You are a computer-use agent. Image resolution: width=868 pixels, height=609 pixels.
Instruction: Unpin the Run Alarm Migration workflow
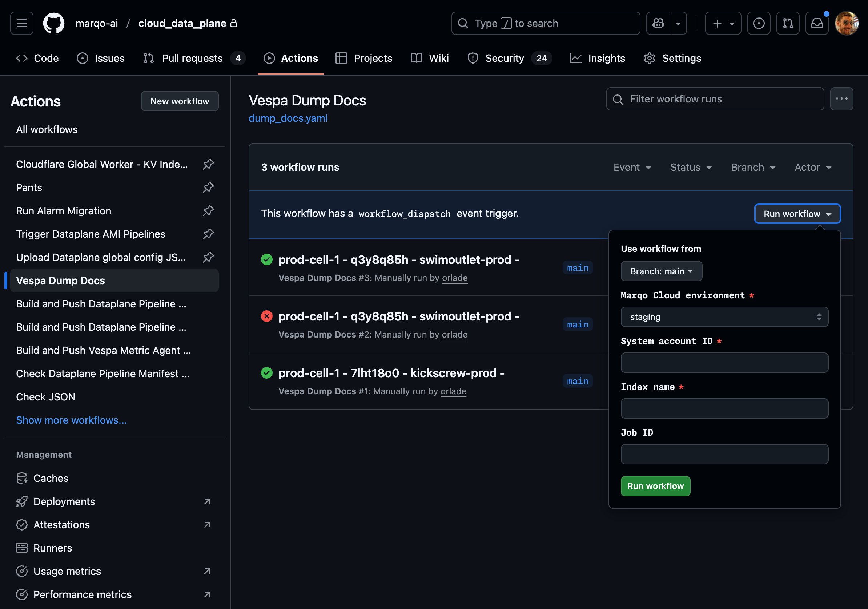coord(208,211)
